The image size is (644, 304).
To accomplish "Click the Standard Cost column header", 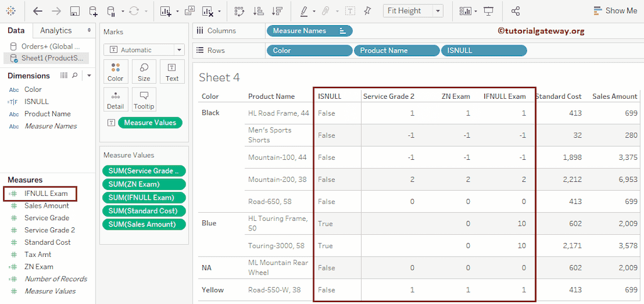I will pos(558,96).
